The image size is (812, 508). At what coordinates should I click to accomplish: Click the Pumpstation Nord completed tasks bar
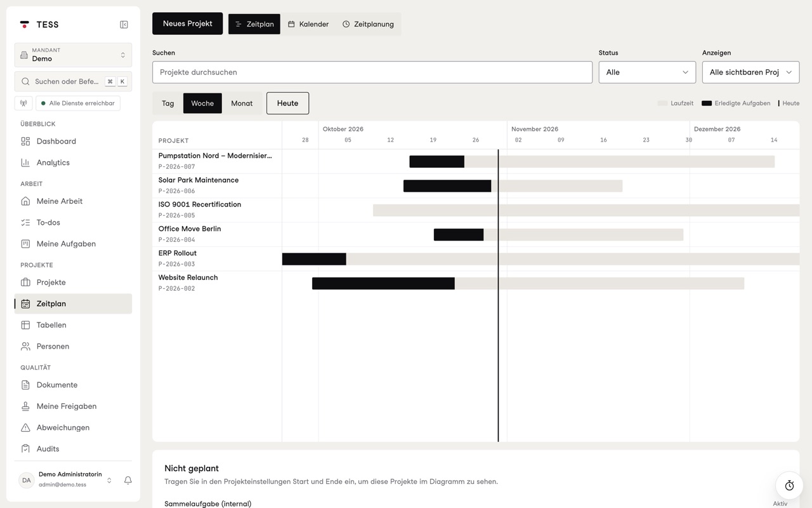point(437,162)
